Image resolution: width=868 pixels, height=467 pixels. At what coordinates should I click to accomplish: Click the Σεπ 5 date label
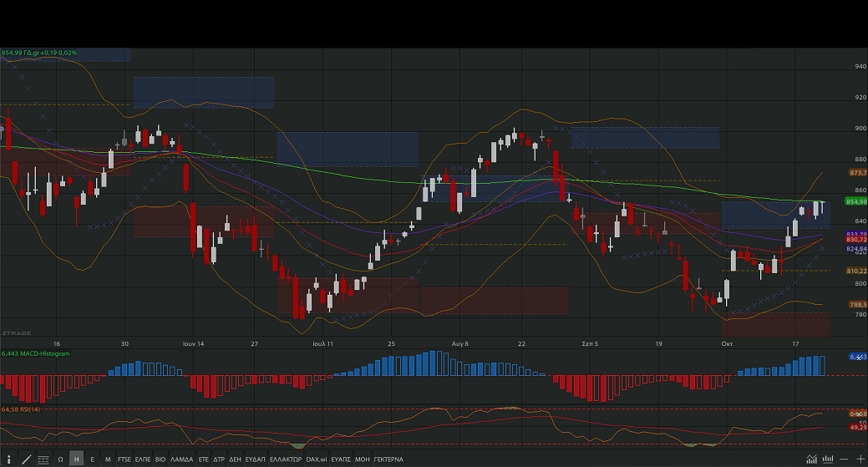point(590,343)
